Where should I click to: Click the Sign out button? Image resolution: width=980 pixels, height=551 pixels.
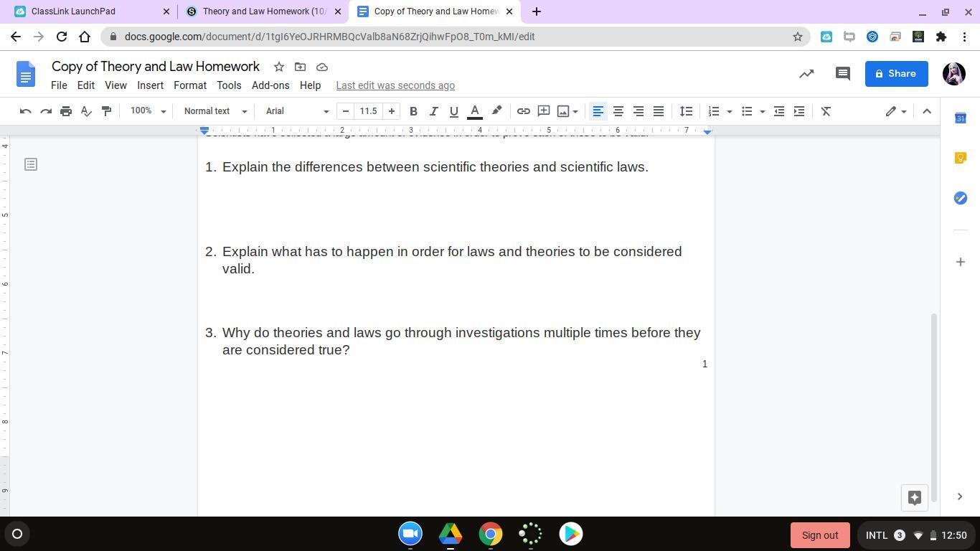coord(820,535)
